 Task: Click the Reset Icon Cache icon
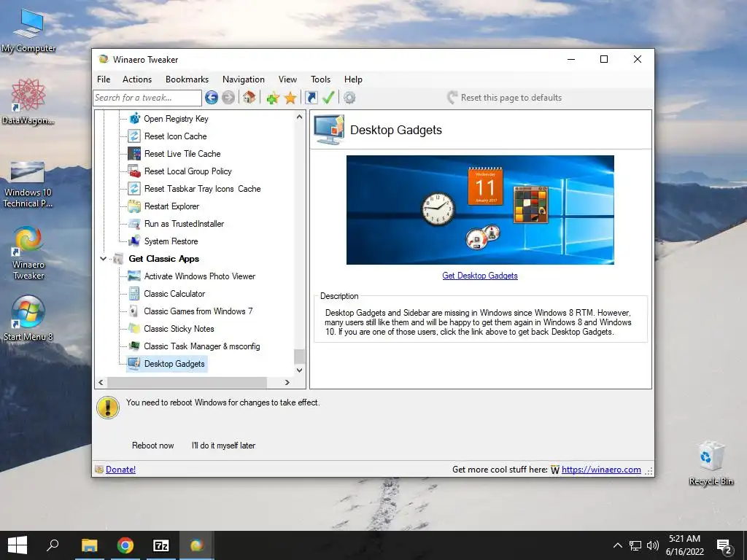[134, 136]
